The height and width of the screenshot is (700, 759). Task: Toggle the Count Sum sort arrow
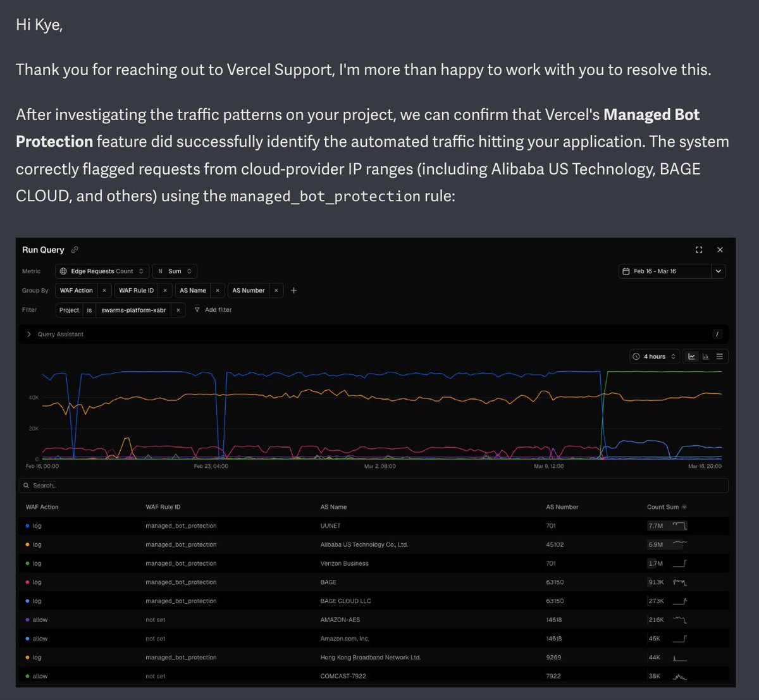coord(684,507)
